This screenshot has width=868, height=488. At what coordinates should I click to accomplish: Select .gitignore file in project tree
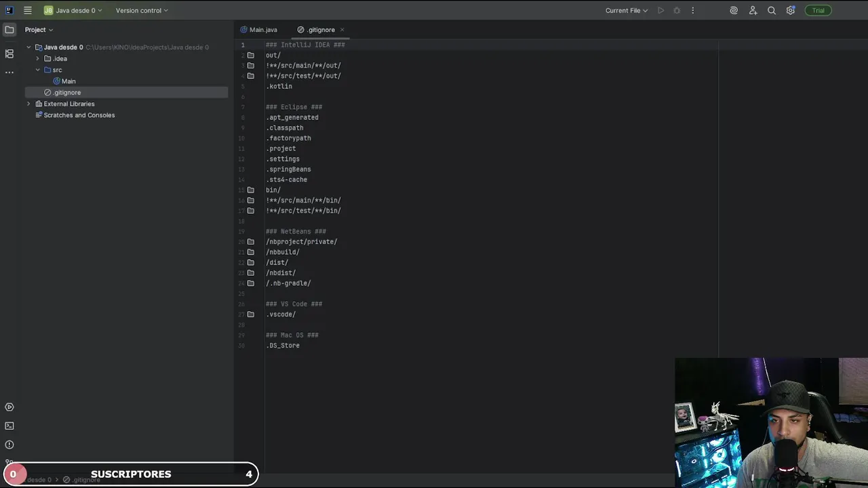click(x=67, y=93)
